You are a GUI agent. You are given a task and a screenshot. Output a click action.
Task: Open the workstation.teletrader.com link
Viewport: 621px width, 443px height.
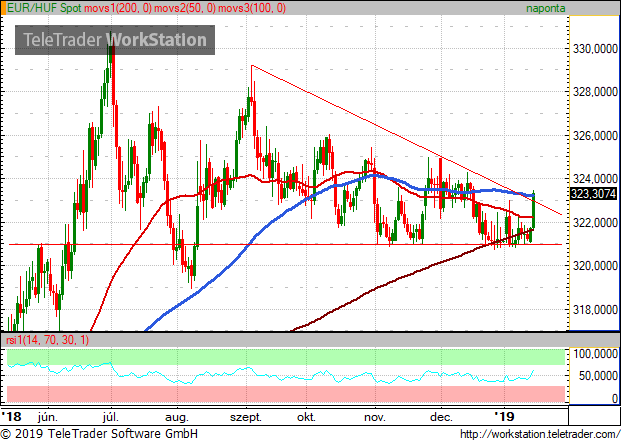click(540, 435)
